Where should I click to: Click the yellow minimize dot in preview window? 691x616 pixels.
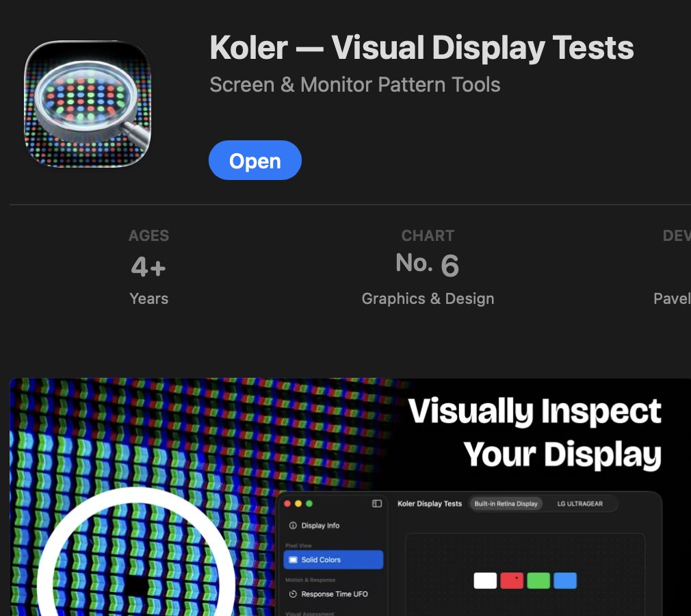point(298,504)
